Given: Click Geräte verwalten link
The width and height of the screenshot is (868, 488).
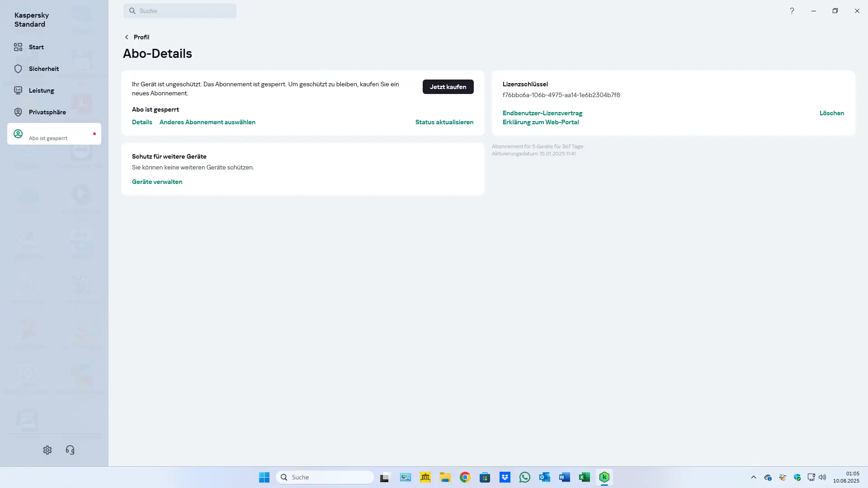Looking at the screenshot, I should pyautogui.click(x=157, y=182).
